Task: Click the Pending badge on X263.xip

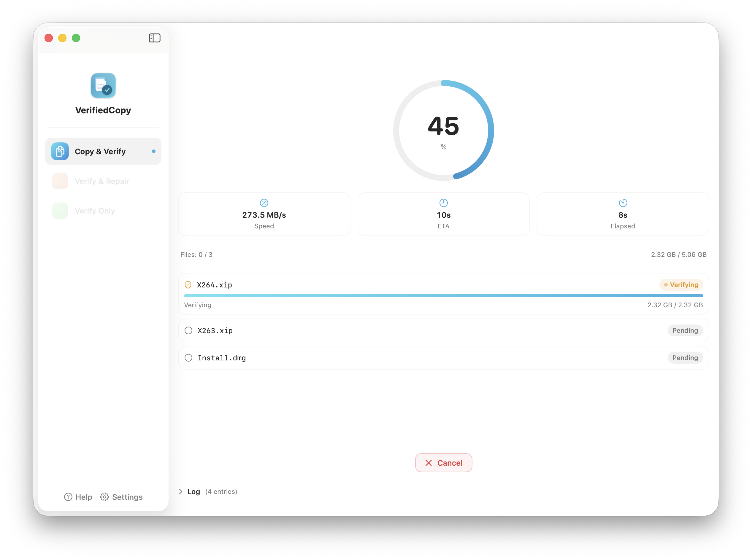Action: [x=685, y=330]
